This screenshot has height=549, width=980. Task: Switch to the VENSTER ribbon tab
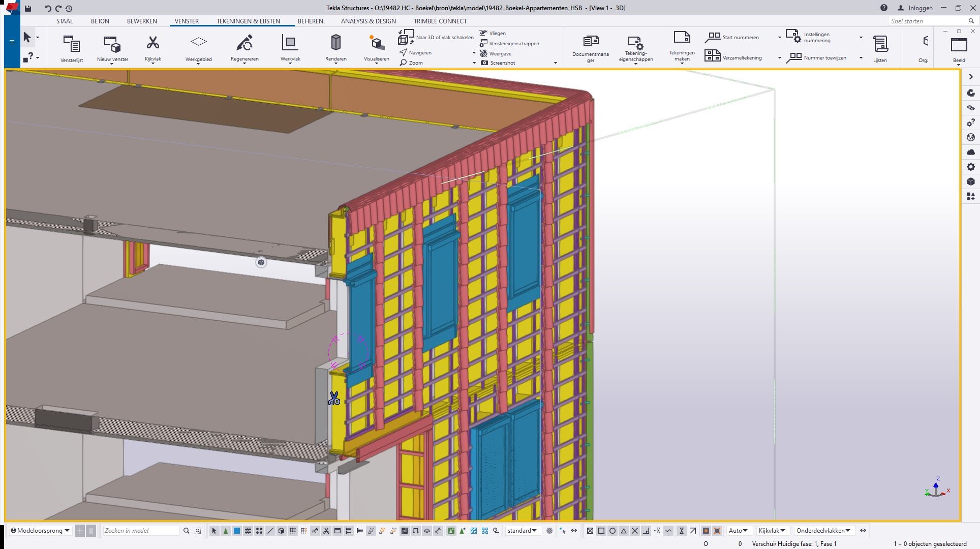coord(187,21)
